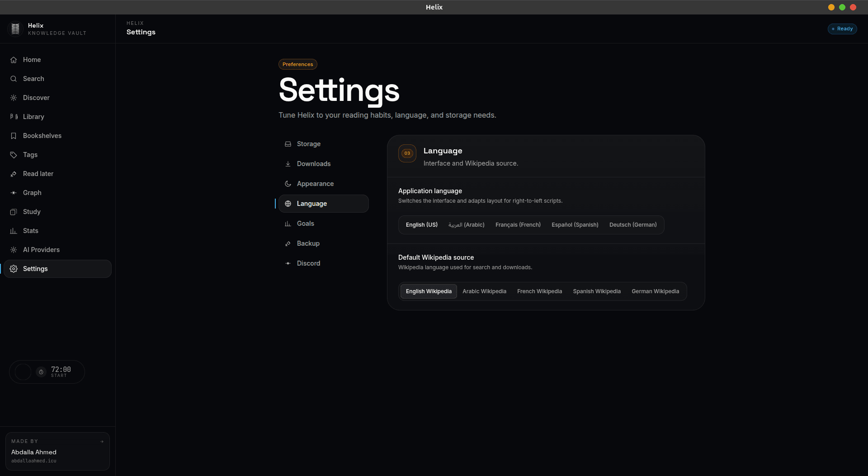Choose Français (French) as application language
The width and height of the screenshot is (868, 476).
[x=518, y=225]
